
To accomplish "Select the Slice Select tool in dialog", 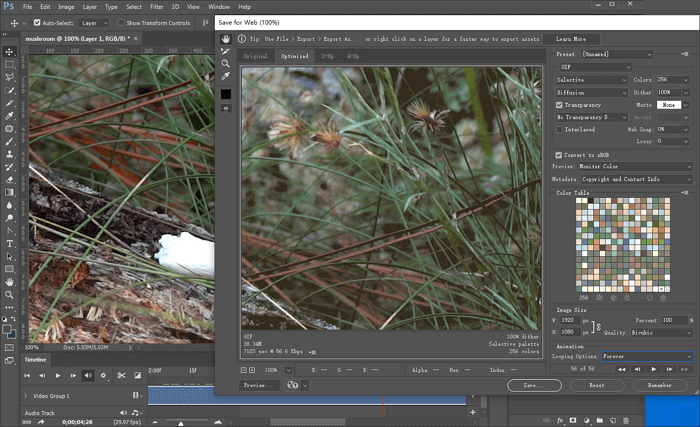I will 226,51.
